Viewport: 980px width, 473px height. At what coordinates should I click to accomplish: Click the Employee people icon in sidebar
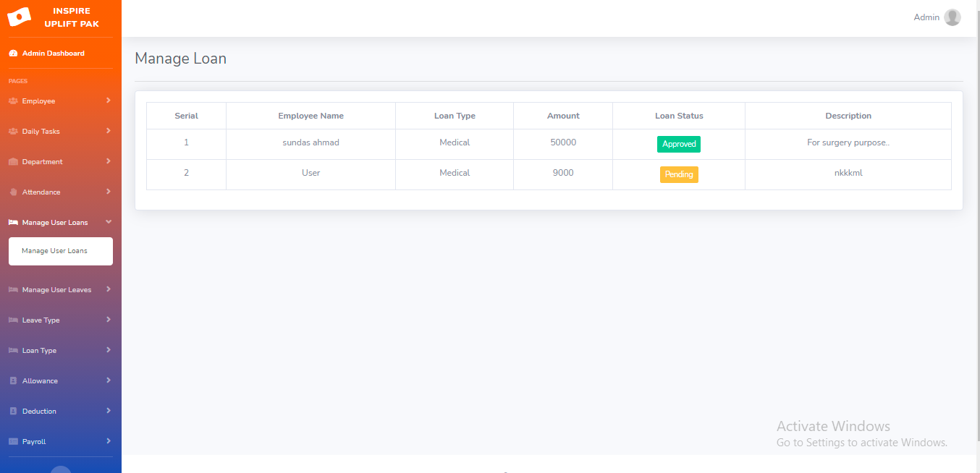(13, 101)
